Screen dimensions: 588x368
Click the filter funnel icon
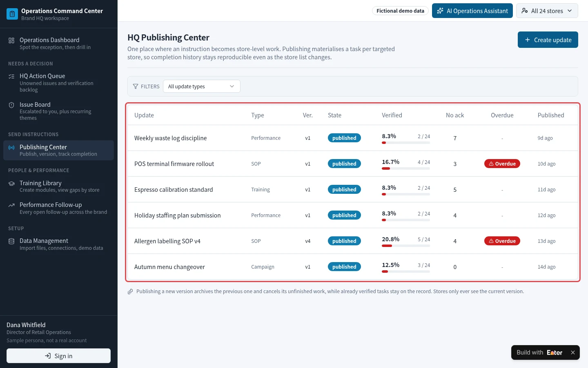(x=136, y=86)
